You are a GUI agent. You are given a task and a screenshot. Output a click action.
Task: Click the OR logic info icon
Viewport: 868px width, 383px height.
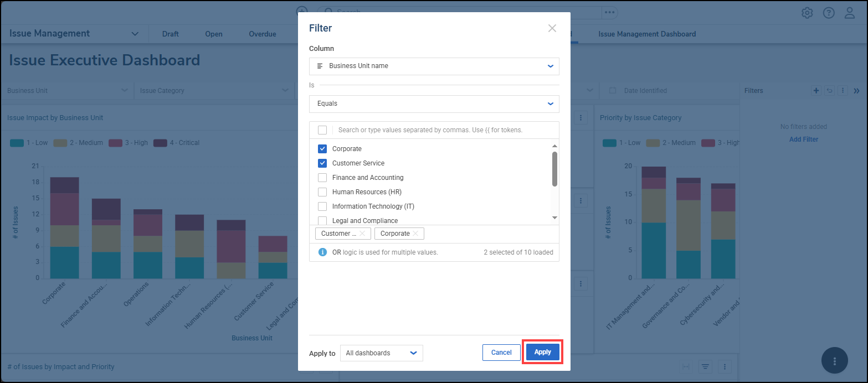coord(322,252)
